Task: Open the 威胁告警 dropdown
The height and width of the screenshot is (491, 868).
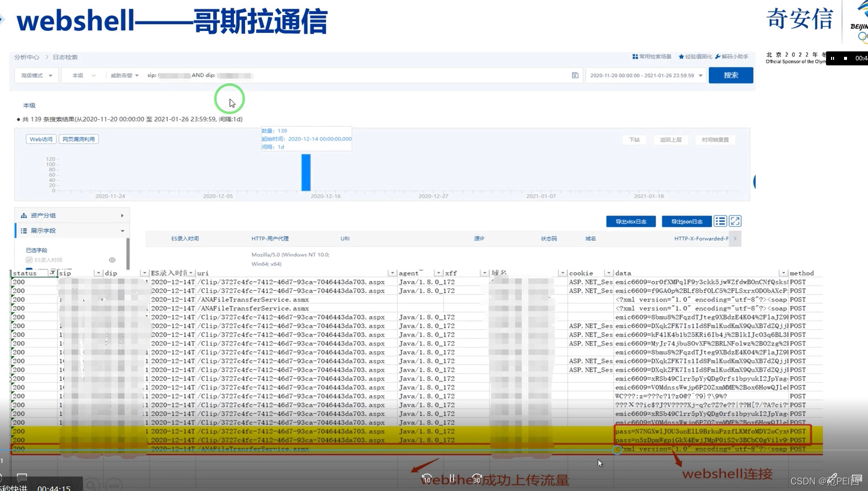Action: click(x=124, y=75)
